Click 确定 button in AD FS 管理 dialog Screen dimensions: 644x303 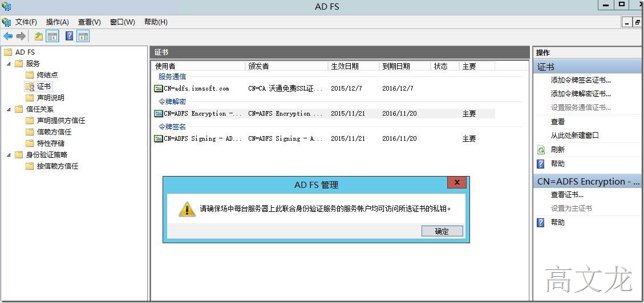442,231
